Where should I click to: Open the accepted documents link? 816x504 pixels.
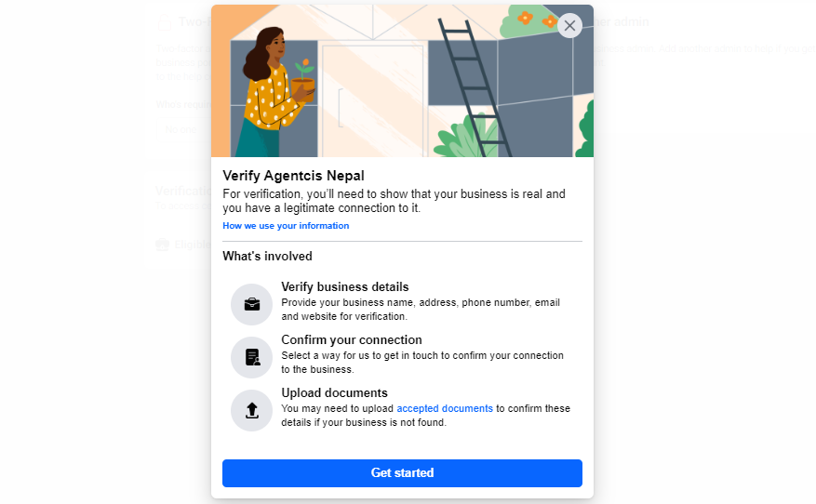coord(445,408)
